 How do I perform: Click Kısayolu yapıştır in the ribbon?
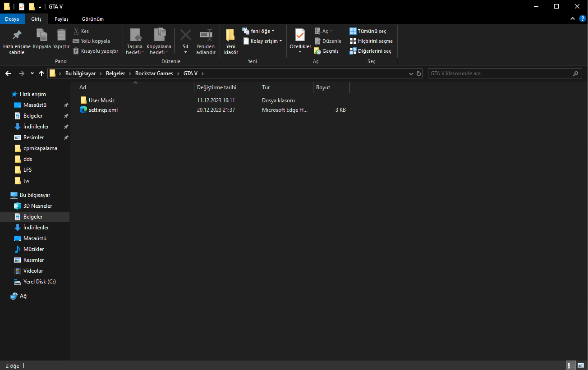96,51
